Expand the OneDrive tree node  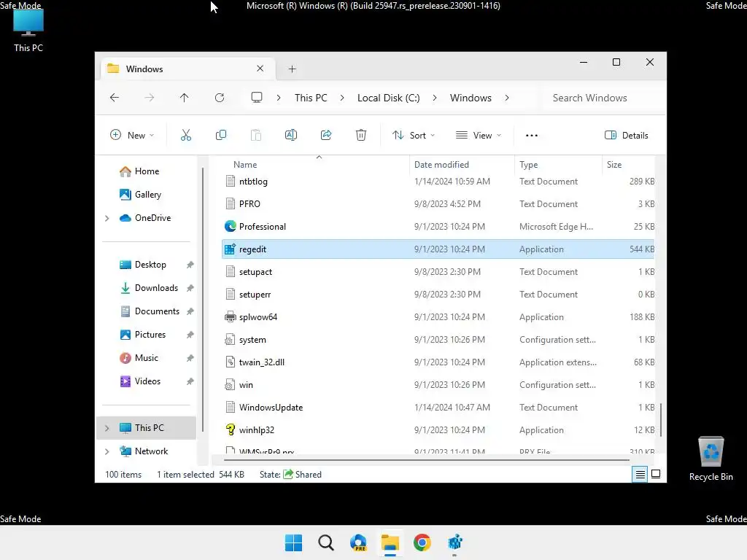(x=107, y=218)
